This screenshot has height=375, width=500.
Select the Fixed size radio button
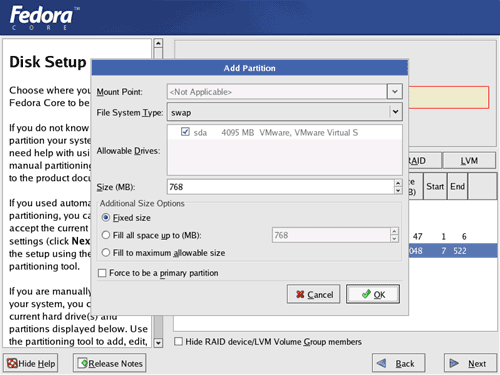(x=106, y=218)
